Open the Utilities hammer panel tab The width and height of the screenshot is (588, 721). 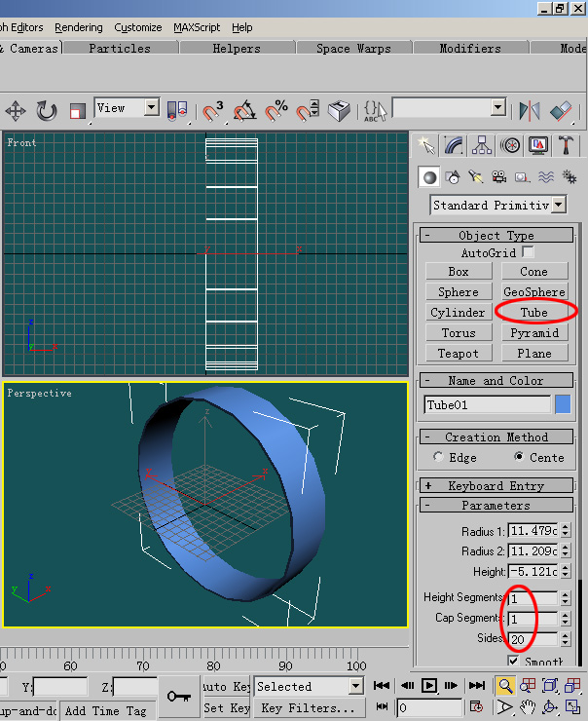tap(566, 146)
